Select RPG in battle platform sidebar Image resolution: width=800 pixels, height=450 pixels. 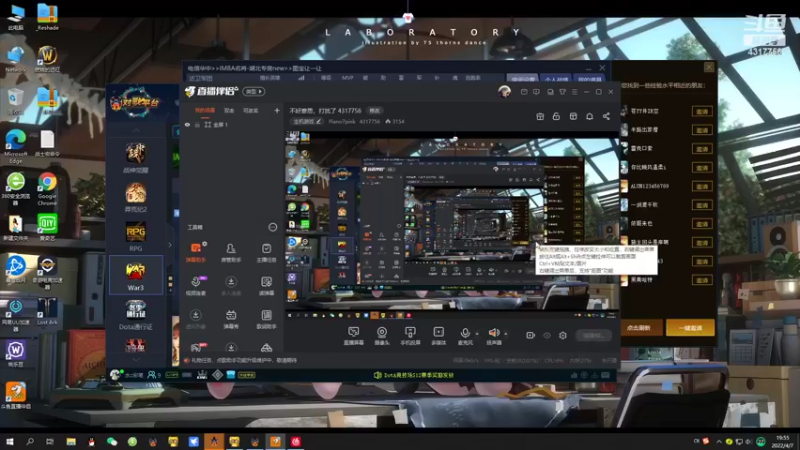click(136, 237)
